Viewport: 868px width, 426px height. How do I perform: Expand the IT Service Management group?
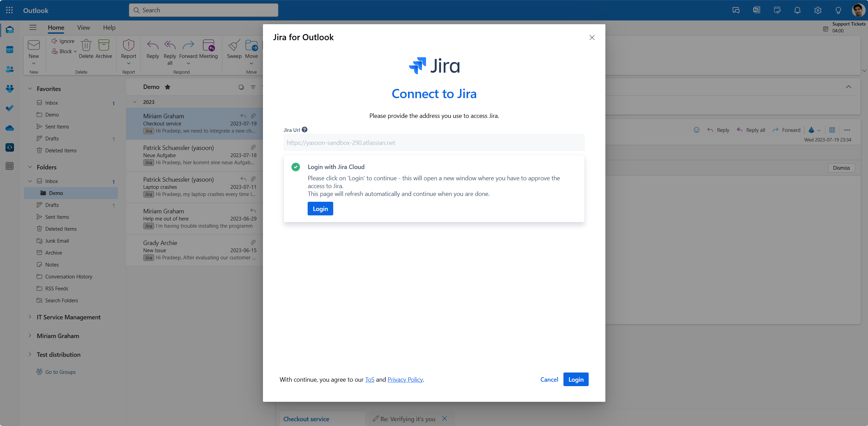tap(30, 317)
